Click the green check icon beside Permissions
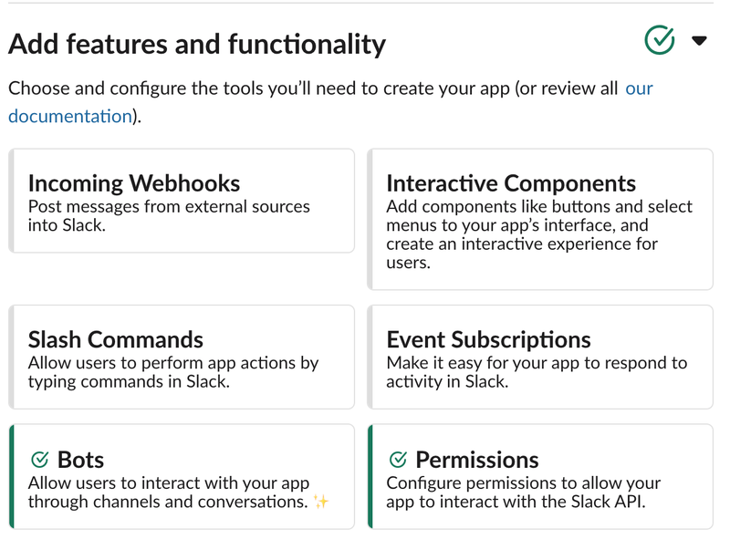Image resolution: width=730 pixels, height=560 pixels. (398, 460)
